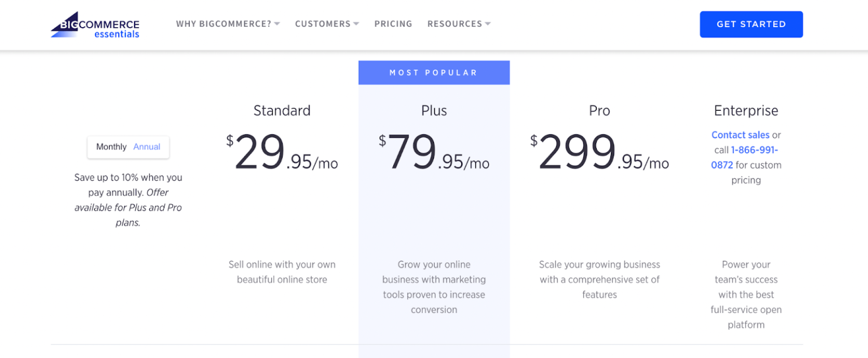The image size is (868, 358).
Task: Click the chevron beside Customers
Action: coord(356,24)
